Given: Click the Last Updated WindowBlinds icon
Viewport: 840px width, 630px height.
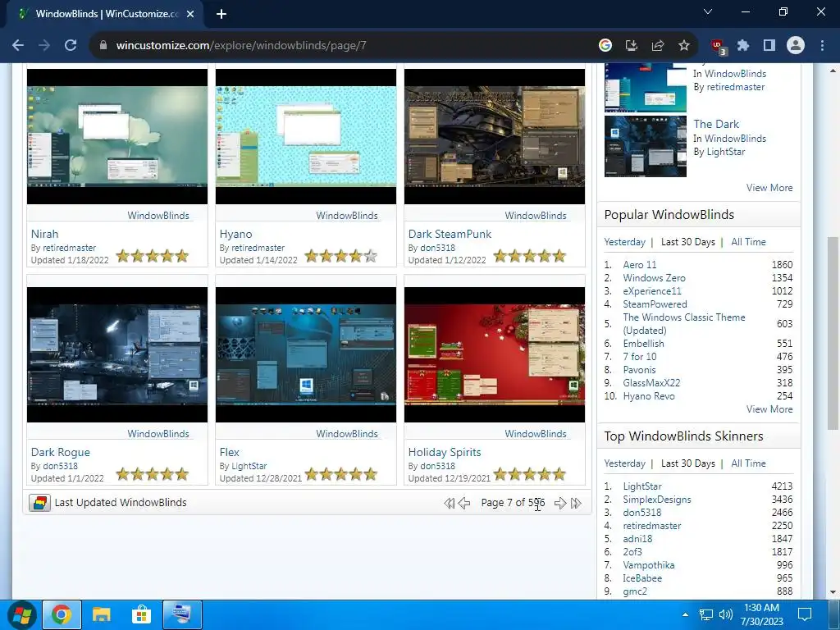Looking at the screenshot, I should [39, 503].
